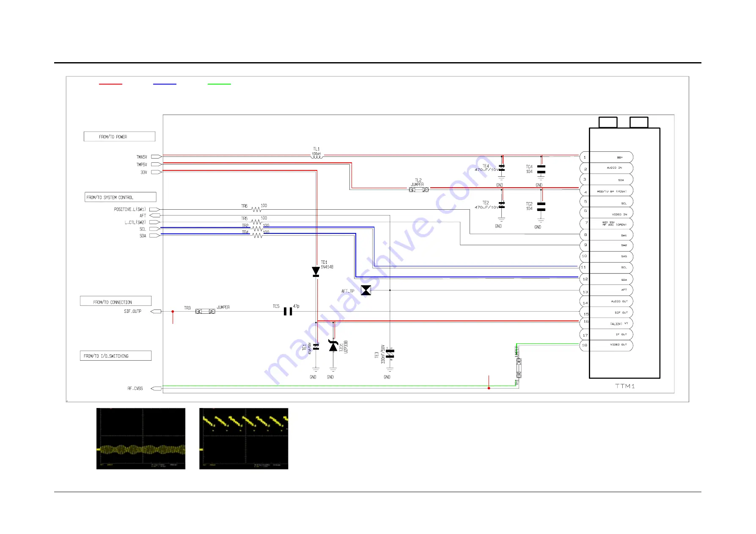This screenshot has height=534, width=756.
Task: Select the TE2 470uF/10V capacitor symbol
Action: coord(502,205)
